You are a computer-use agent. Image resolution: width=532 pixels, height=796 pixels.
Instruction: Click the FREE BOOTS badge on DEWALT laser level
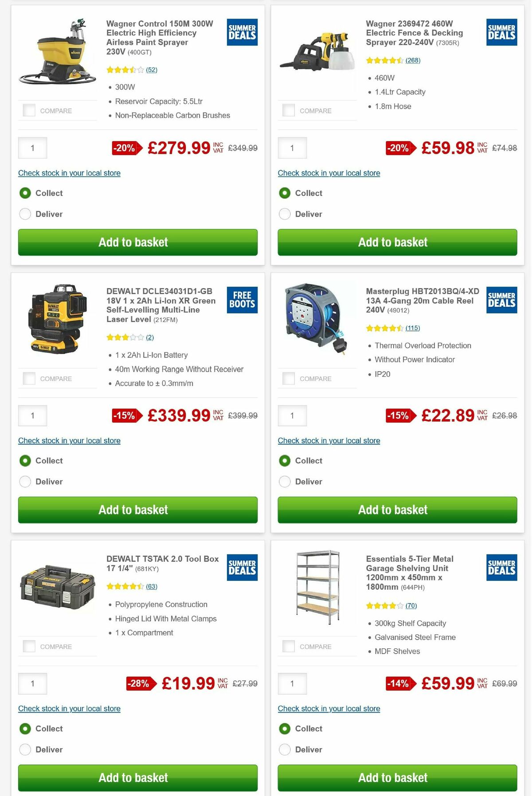pos(242,300)
